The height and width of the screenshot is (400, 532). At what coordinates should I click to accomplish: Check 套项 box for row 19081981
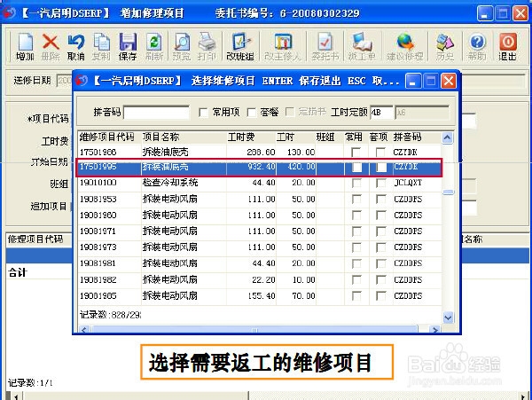pyautogui.click(x=380, y=263)
